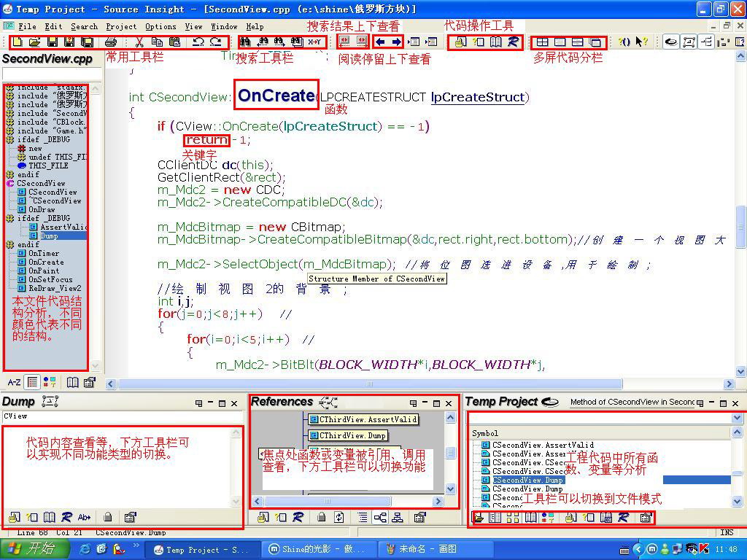
Task: Open the Options menu
Action: [x=160, y=27]
